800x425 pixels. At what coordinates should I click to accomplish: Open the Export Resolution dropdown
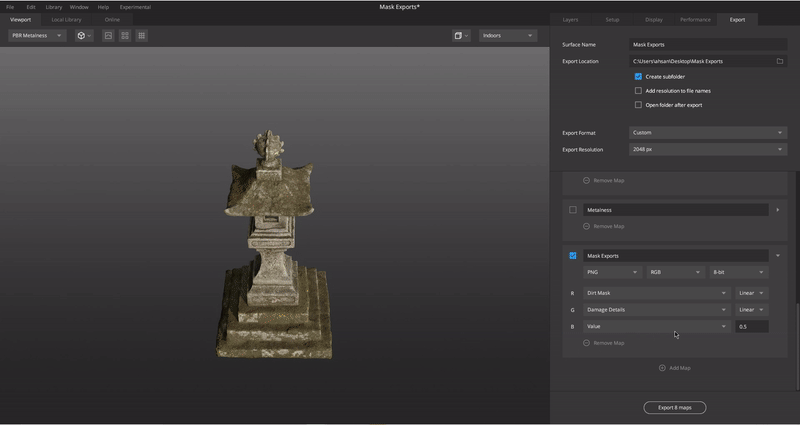(707, 149)
